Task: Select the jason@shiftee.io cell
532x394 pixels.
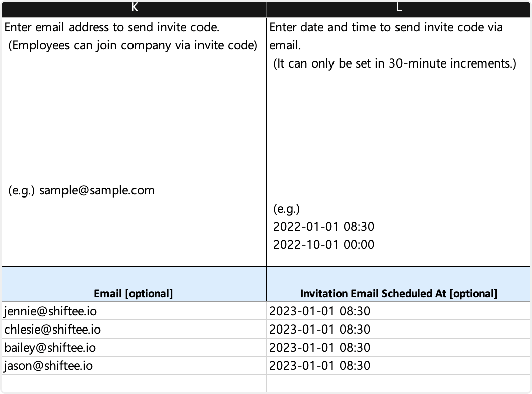Action: pyautogui.click(x=134, y=365)
